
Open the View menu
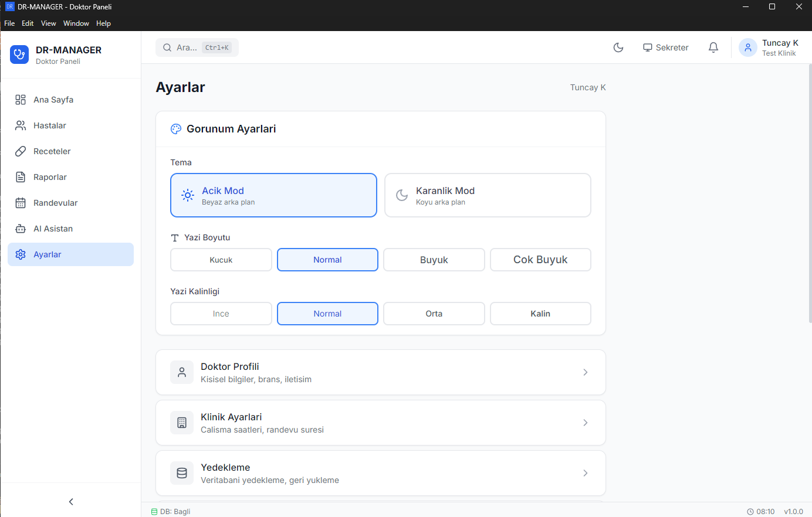point(48,23)
